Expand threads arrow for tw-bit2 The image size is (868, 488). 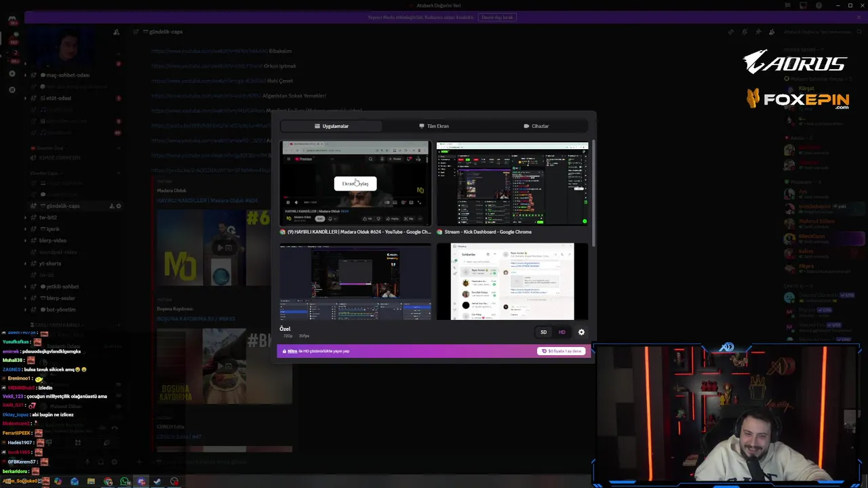(x=25, y=218)
